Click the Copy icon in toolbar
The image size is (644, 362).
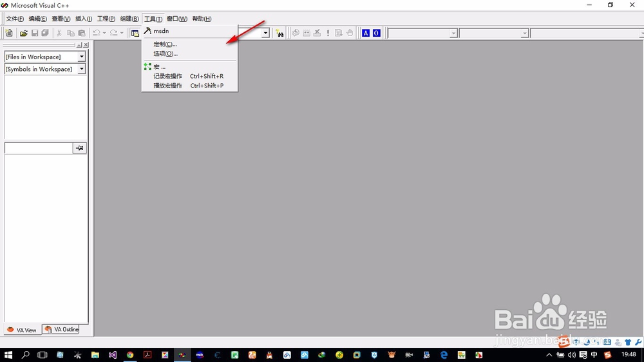click(x=71, y=33)
